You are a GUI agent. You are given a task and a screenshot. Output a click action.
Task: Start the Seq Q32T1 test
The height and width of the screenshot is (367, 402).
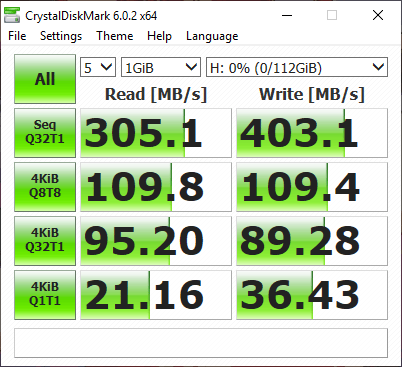click(x=45, y=133)
